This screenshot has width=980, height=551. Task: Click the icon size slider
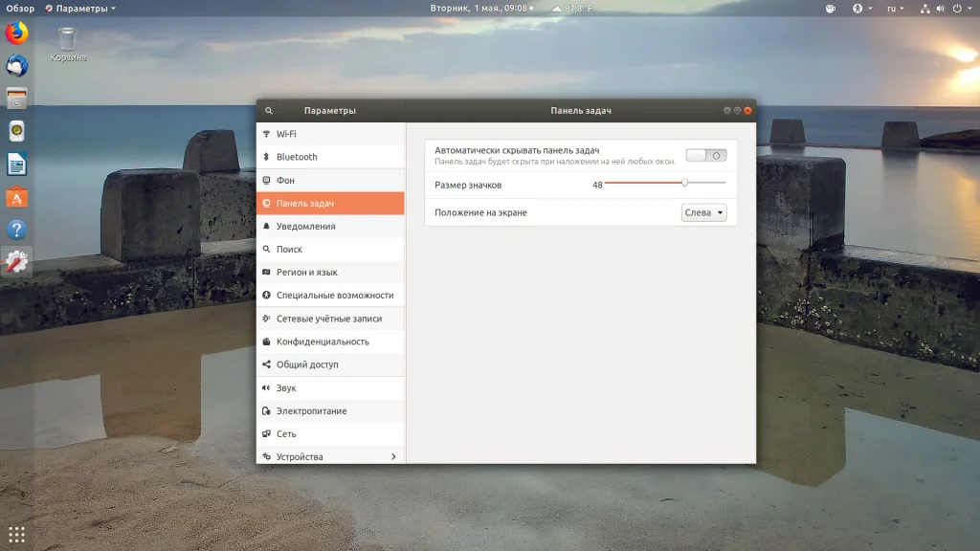click(665, 183)
